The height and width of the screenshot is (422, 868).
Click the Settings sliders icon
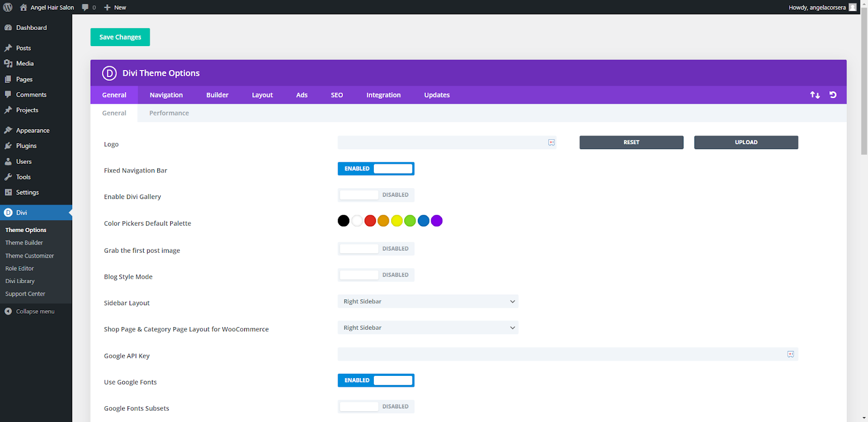point(8,193)
